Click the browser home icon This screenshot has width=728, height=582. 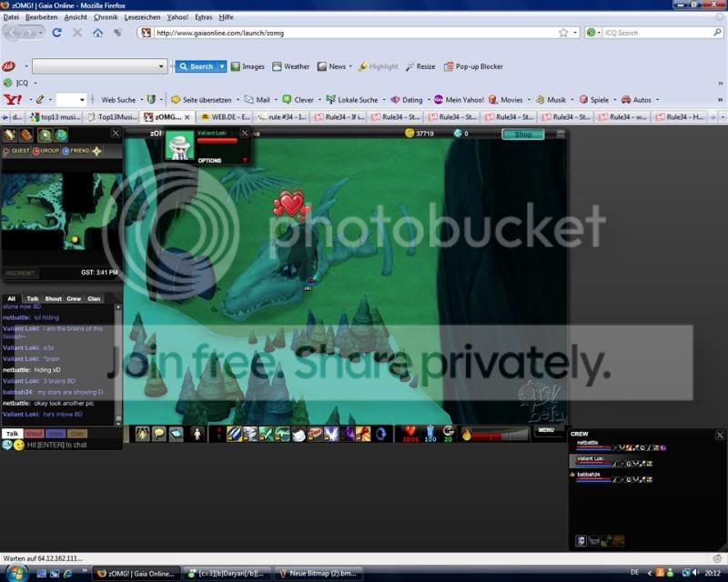pyautogui.click(x=97, y=33)
